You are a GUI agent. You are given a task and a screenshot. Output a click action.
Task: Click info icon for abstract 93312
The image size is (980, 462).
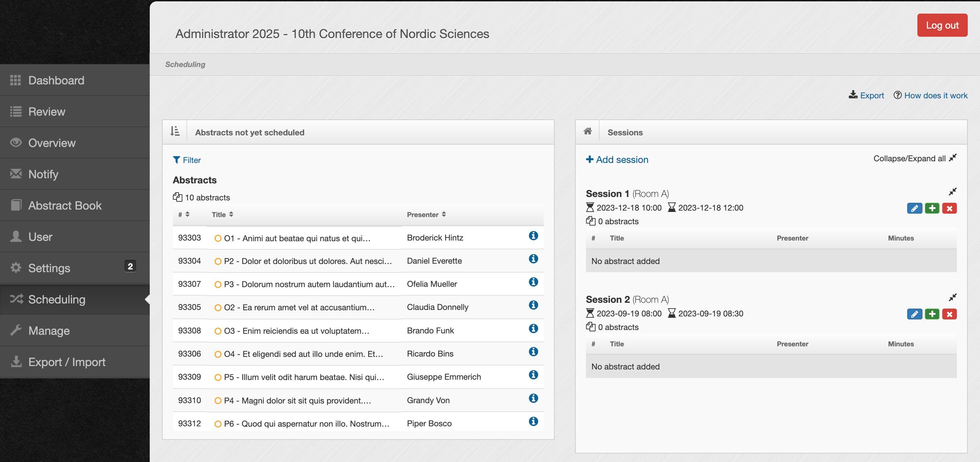point(533,421)
